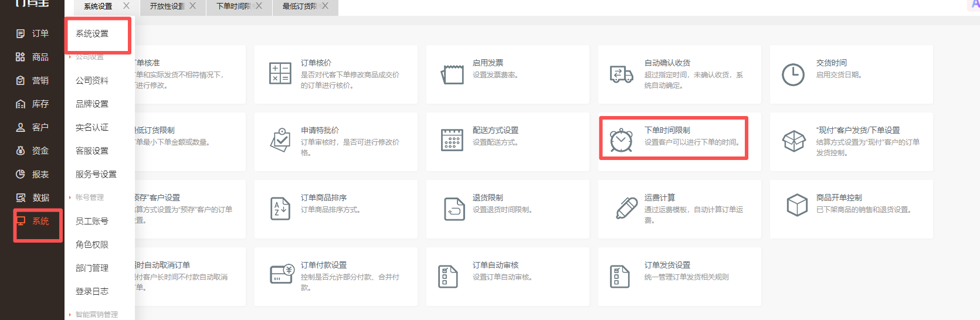Select 系统设置 in the submenu
This screenshot has height=320, width=980.
coord(92,33)
